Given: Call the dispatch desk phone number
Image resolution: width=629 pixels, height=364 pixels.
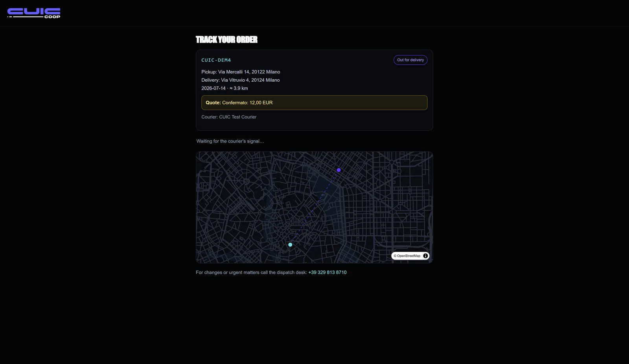Looking at the screenshot, I should click(327, 273).
